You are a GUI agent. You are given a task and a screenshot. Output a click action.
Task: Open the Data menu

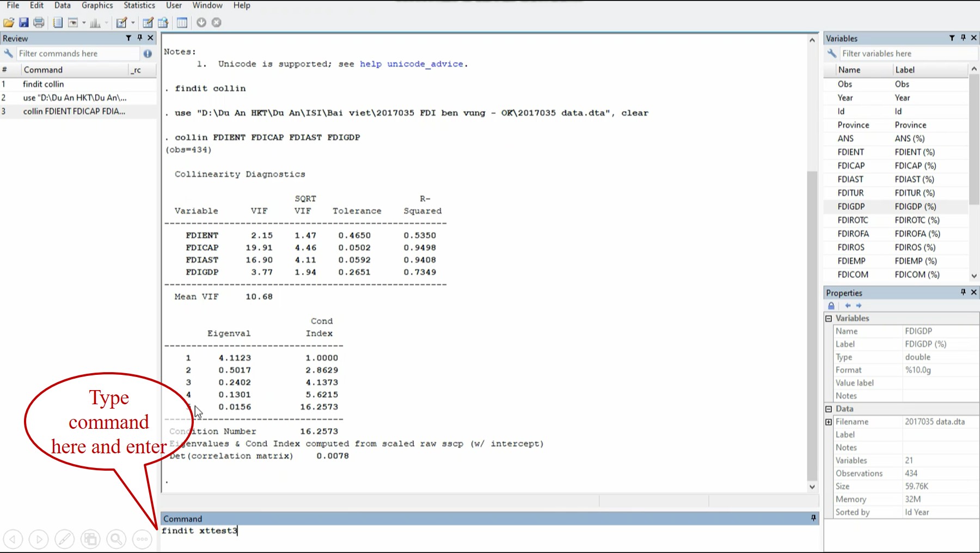(63, 5)
